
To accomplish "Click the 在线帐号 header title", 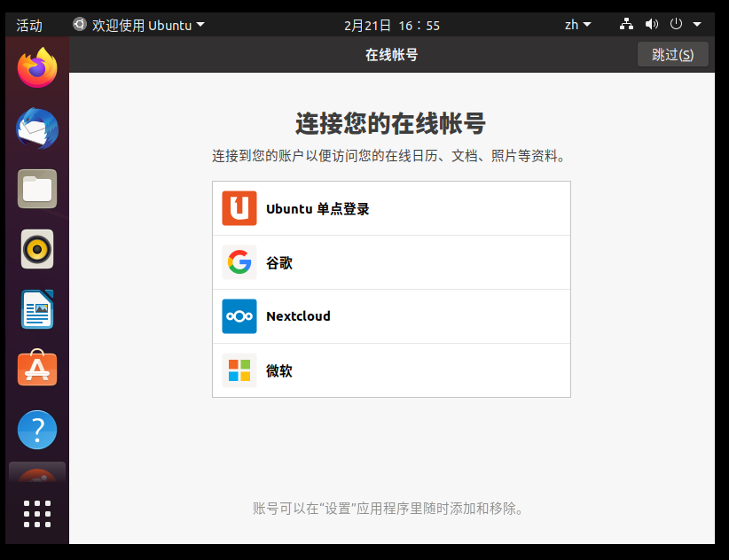I will [391, 55].
